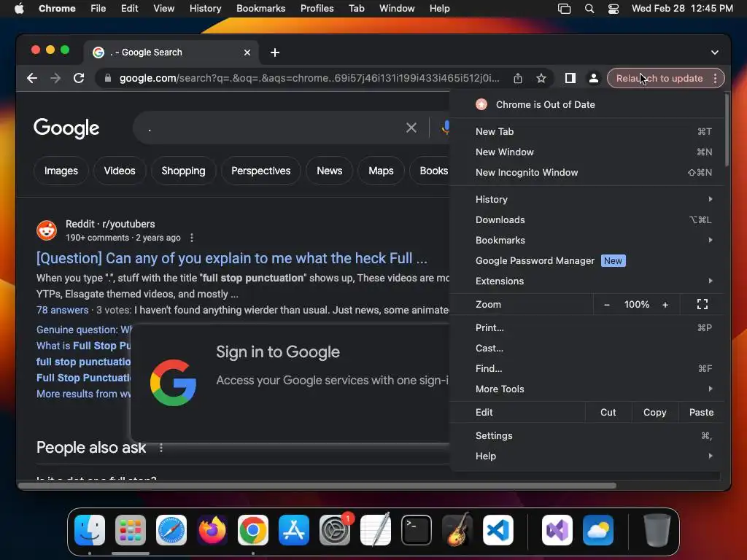Viewport: 747px width, 560px height.
Task: Click the horizontal scrollbar at page bottom
Action: 318,486
